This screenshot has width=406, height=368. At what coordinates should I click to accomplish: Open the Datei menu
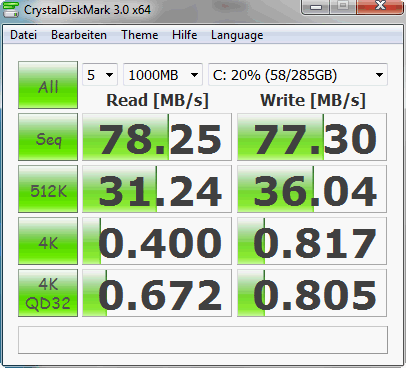coord(23,35)
